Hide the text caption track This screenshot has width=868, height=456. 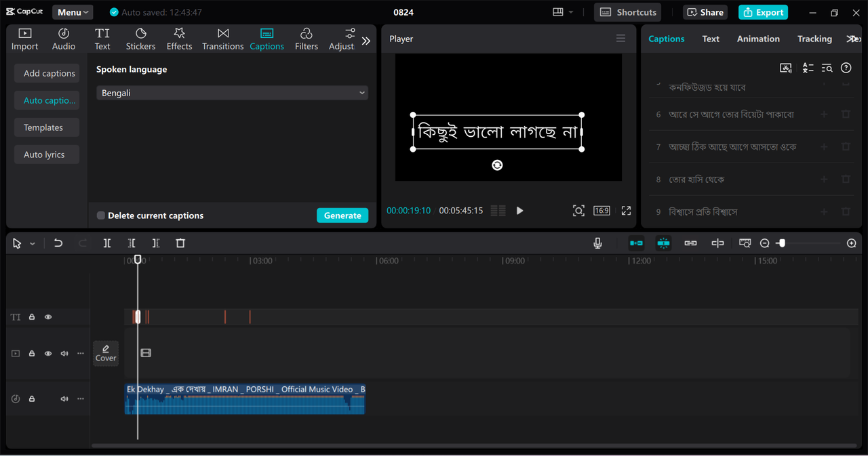pos(48,317)
